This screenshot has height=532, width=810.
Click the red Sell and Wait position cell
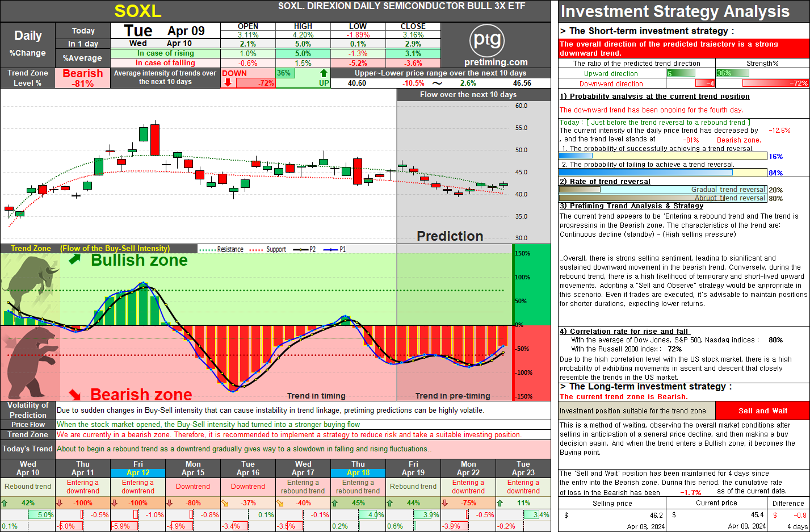pos(762,410)
